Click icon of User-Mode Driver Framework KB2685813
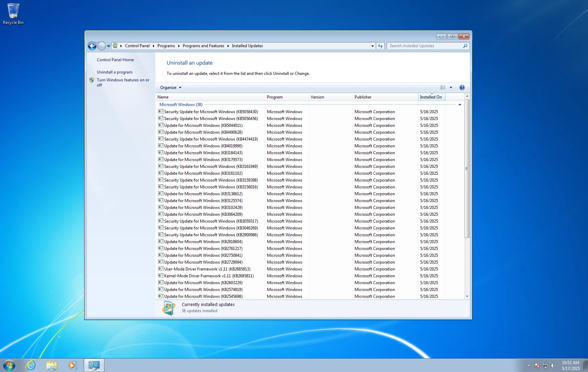 point(161,269)
